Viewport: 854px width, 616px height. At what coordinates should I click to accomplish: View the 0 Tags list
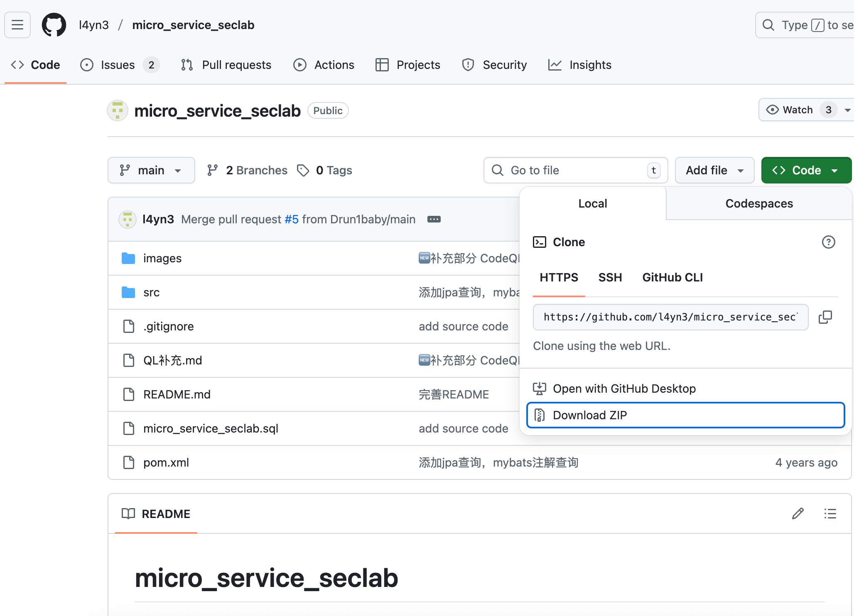click(x=324, y=170)
